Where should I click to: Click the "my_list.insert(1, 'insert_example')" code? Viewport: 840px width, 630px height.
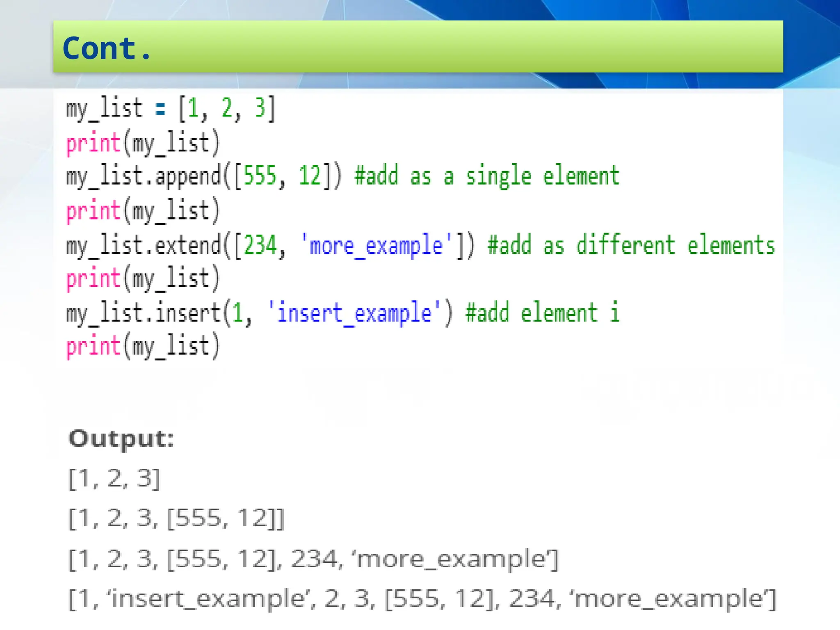point(259,313)
